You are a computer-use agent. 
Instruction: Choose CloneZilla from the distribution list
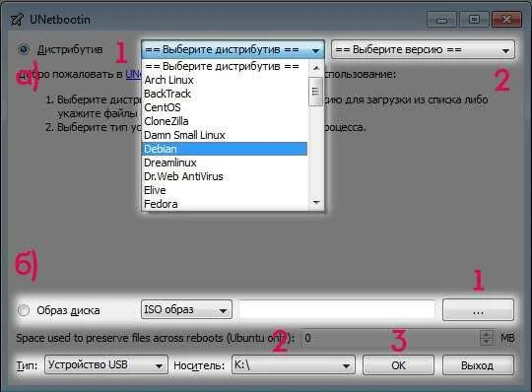click(x=225, y=121)
